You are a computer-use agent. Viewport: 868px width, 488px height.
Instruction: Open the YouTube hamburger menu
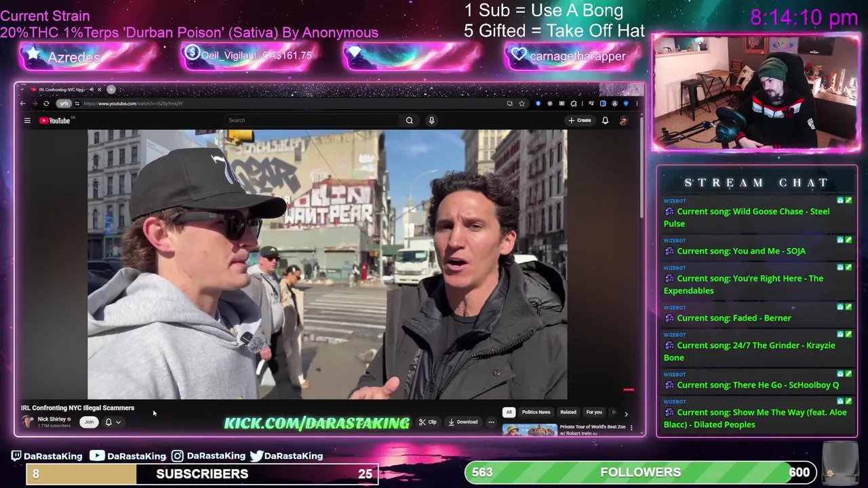[x=27, y=121]
